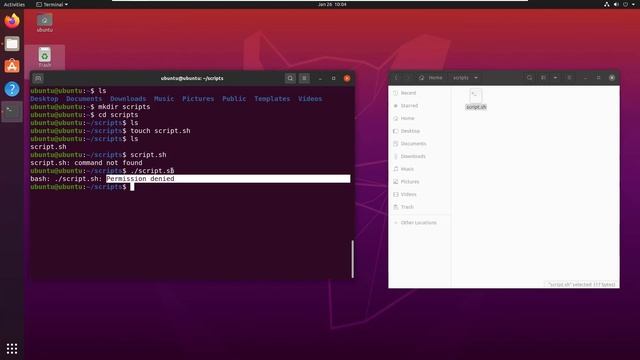Viewport: 640px width, 360px height.
Task: Click the volume icon in the top bar
Action: click(x=616, y=4)
